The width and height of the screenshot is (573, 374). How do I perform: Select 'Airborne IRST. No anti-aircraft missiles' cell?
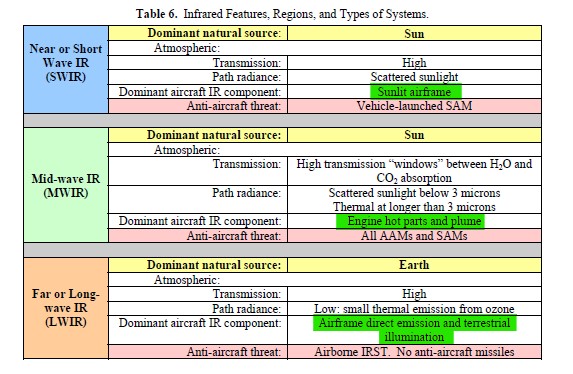pos(414,352)
